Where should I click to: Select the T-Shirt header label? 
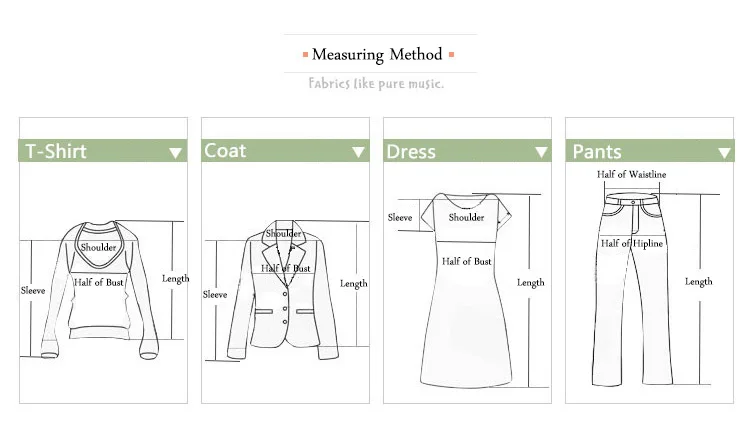click(56, 151)
